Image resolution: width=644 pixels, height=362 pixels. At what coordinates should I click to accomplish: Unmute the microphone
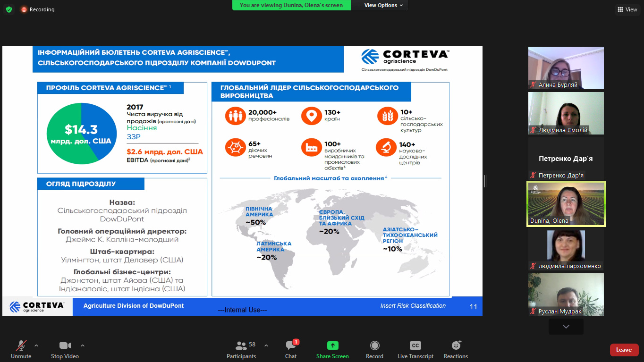pos(21,350)
